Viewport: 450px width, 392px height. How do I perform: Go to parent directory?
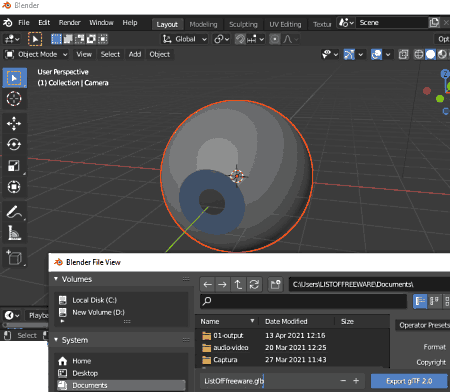[238, 284]
